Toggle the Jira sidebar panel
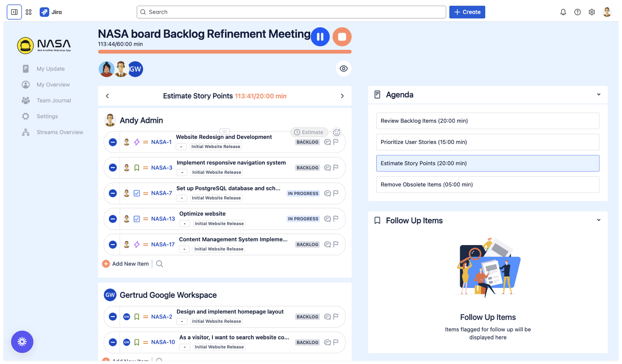The image size is (622, 364). (x=14, y=12)
